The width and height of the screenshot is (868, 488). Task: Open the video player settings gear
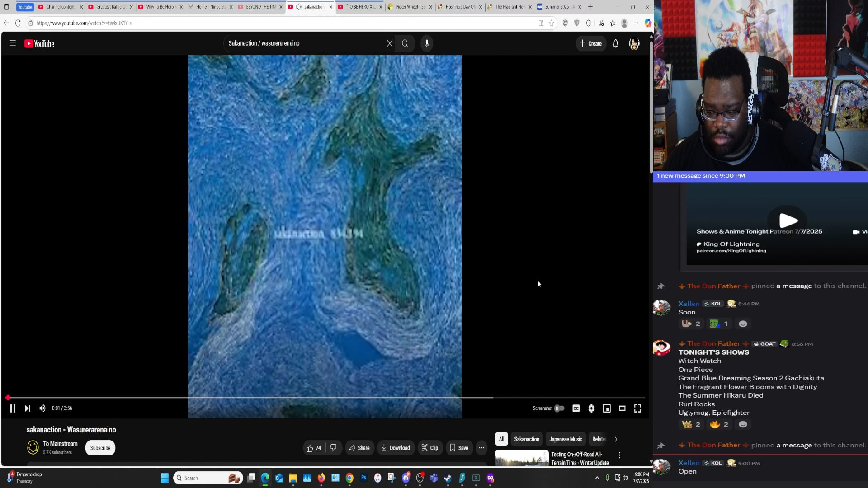591,408
